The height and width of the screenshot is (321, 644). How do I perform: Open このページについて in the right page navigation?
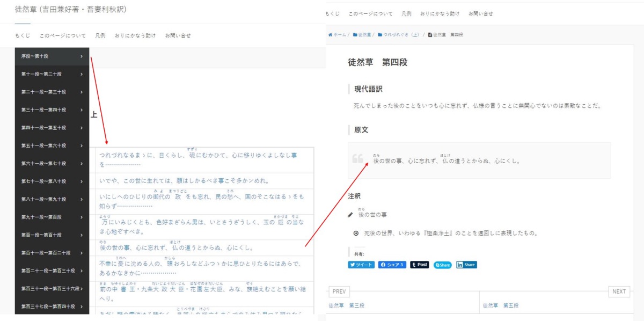click(x=370, y=13)
